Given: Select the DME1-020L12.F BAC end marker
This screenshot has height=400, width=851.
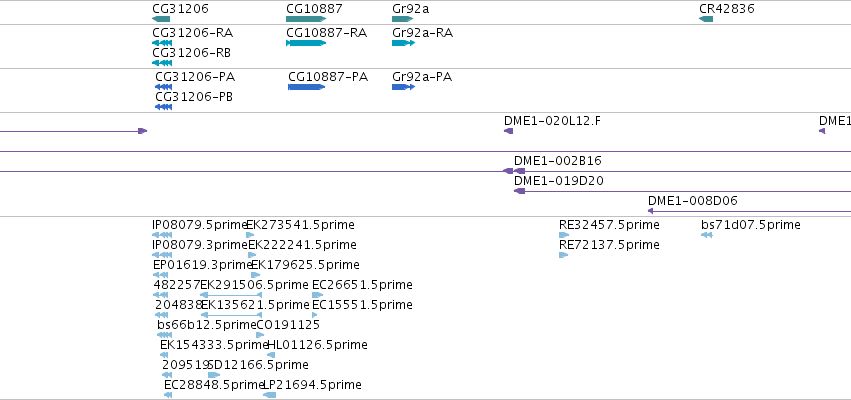Looking at the screenshot, I should pos(509,131).
